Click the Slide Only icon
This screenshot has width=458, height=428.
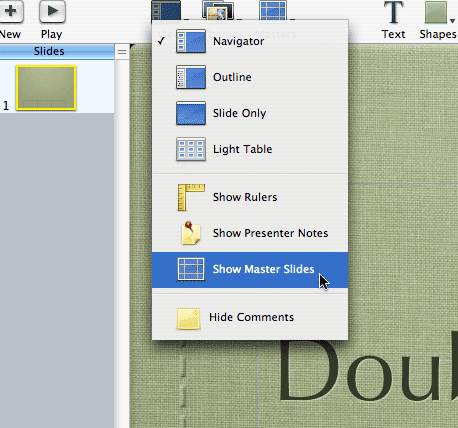[191, 113]
